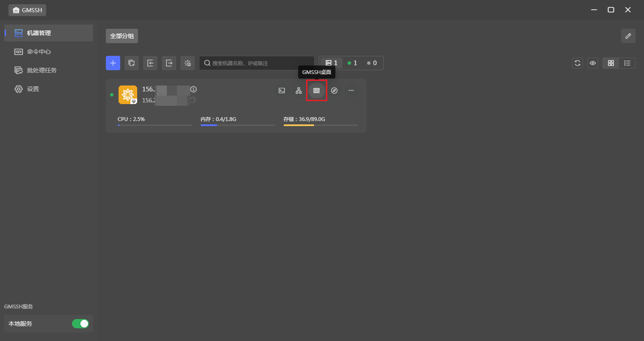Click the blue add machine plus button
The width and height of the screenshot is (644, 341).
pos(113,63)
